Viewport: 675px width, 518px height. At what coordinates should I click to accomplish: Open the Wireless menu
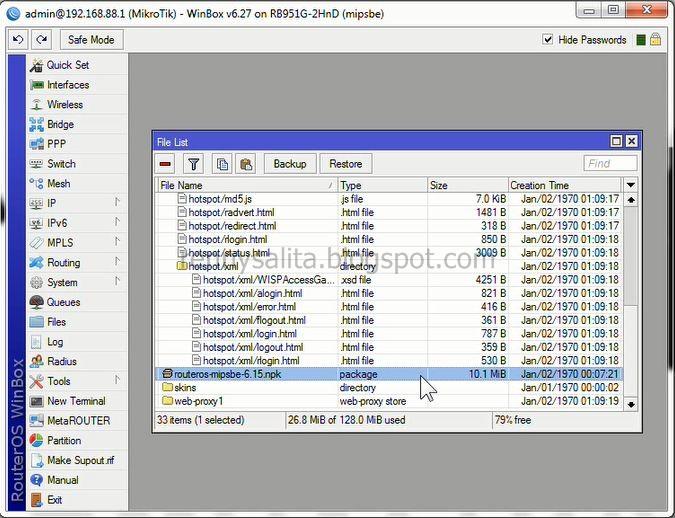point(65,105)
